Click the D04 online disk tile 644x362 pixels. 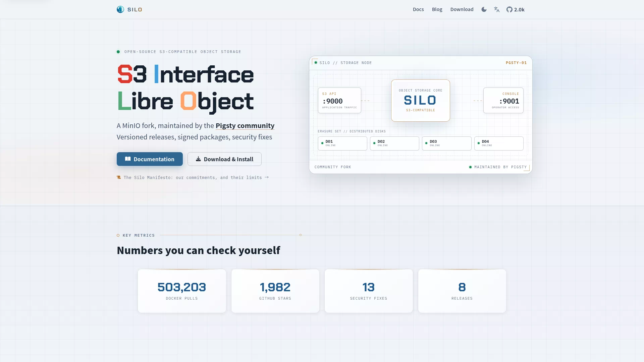click(499, 143)
